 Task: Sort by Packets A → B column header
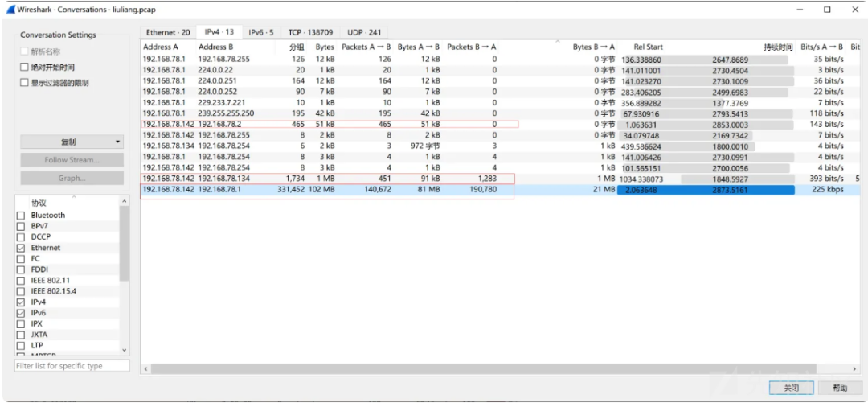tap(366, 47)
